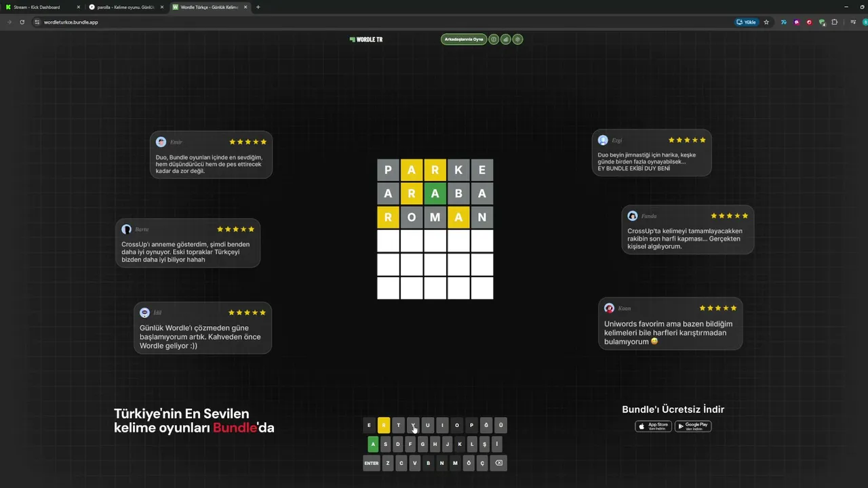Screen dimensions: 868x488
Task: Open the App Store download button
Action: [653, 426]
